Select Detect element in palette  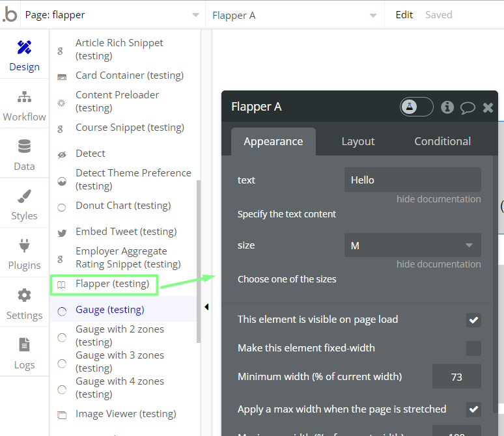123,154
